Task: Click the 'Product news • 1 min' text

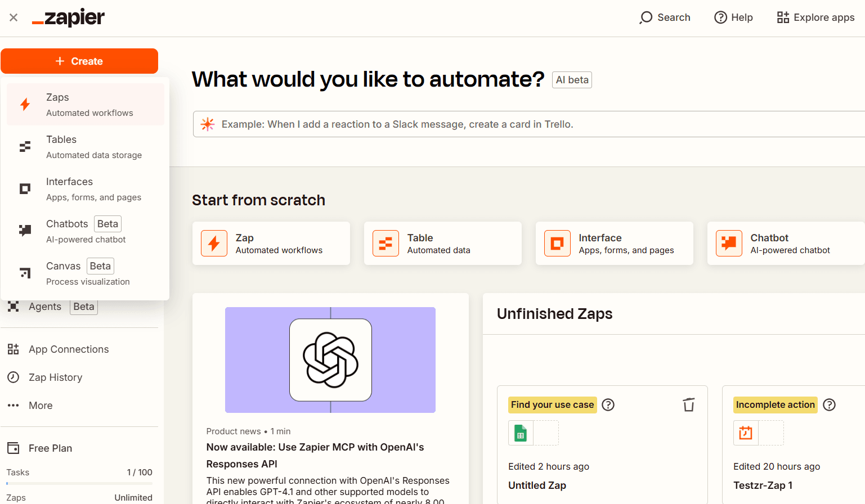Action: [249, 431]
